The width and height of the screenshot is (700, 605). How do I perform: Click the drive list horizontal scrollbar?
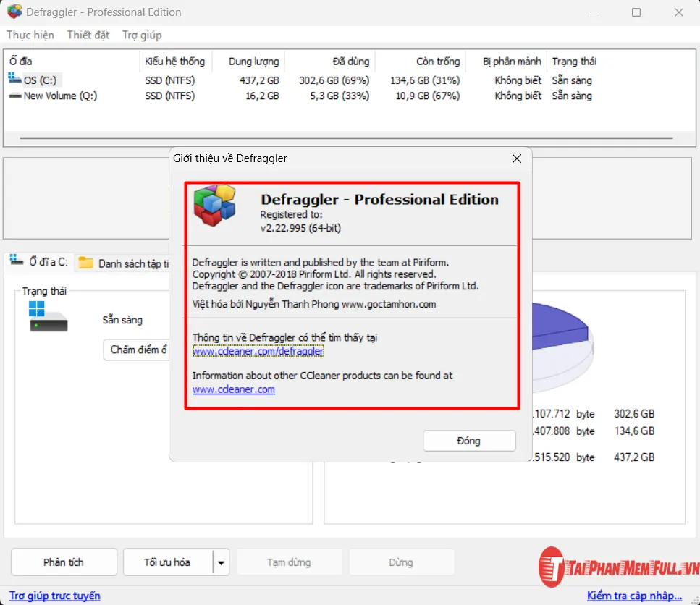346,137
